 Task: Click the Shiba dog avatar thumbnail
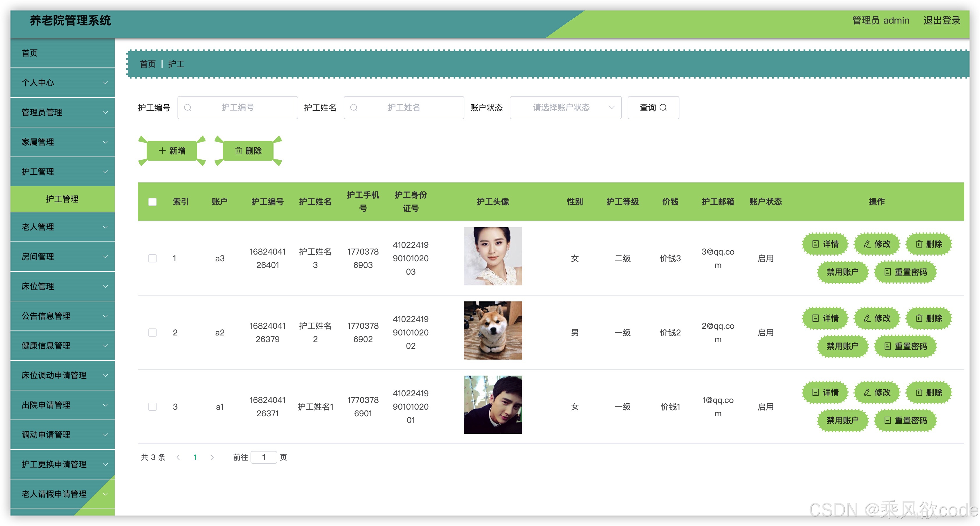click(x=492, y=330)
